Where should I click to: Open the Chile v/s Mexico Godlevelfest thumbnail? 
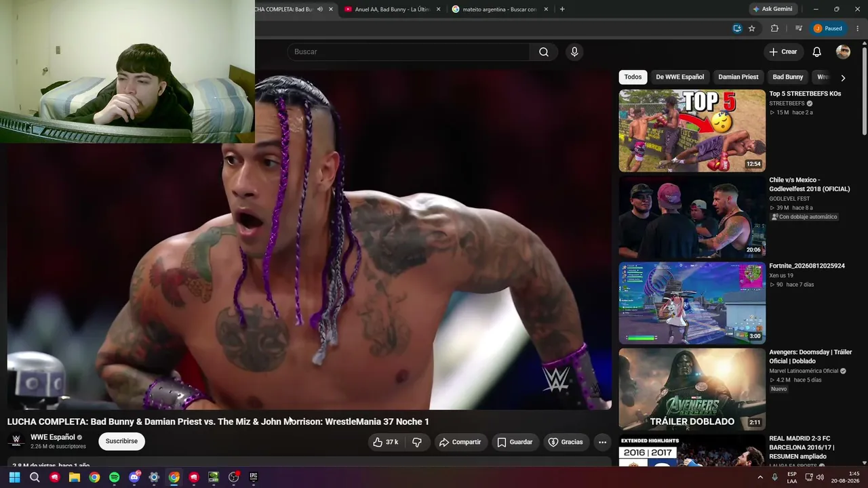(x=692, y=217)
